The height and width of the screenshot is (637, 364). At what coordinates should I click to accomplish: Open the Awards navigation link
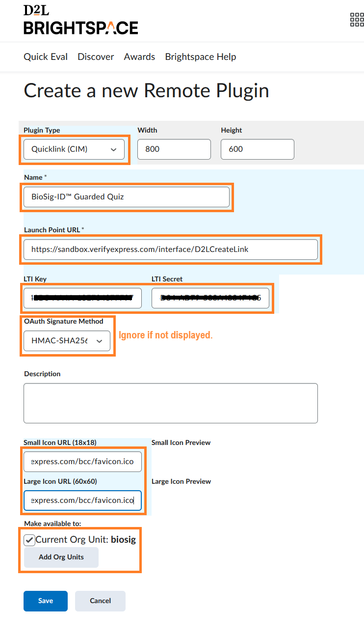(x=139, y=57)
